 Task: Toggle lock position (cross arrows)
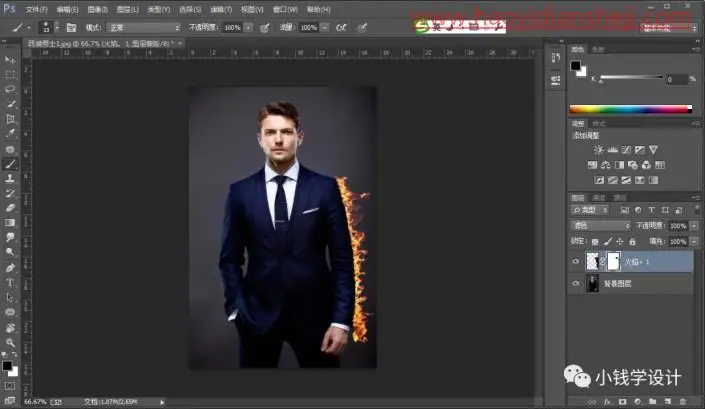[x=620, y=241]
